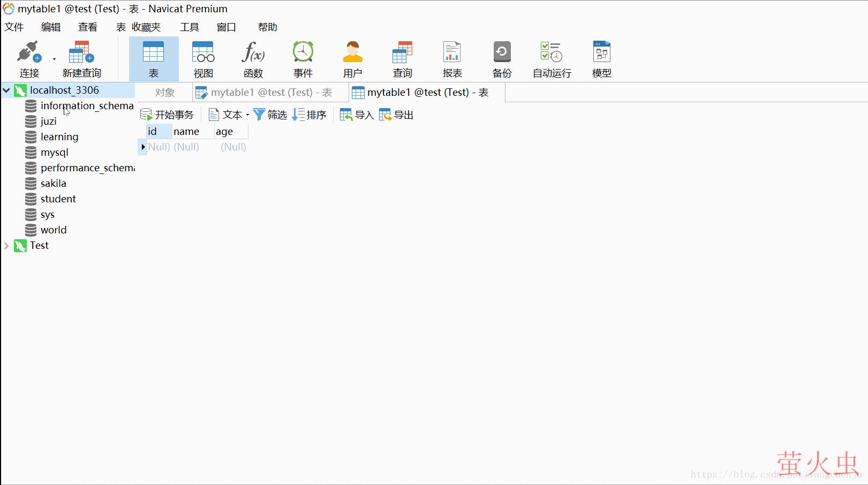Select the 视图 (Views) icon
The height and width of the screenshot is (485, 868).
click(203, 58)
